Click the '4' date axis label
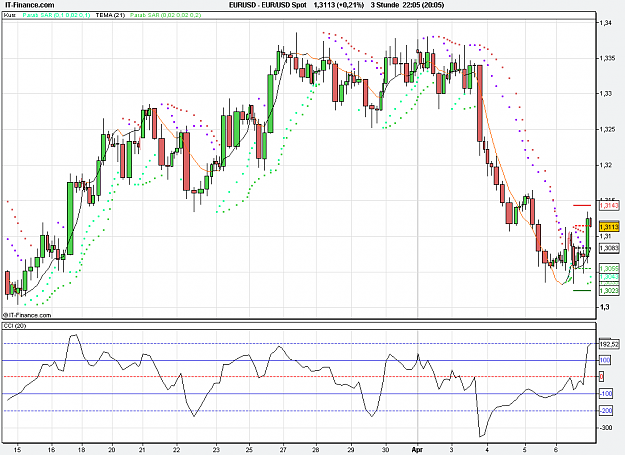625x455 pixels. (487, 449)
